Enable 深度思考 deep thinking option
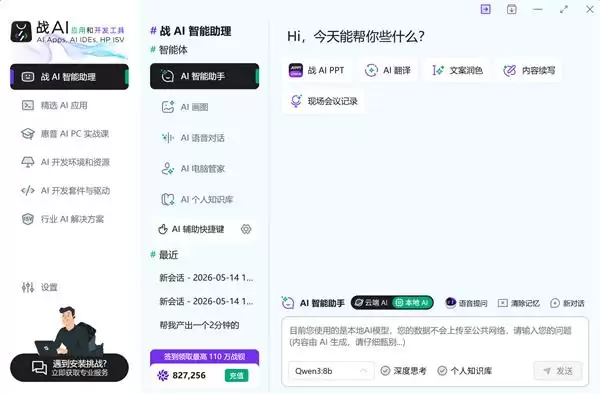 pyautogui.click(x=403, y=371)
